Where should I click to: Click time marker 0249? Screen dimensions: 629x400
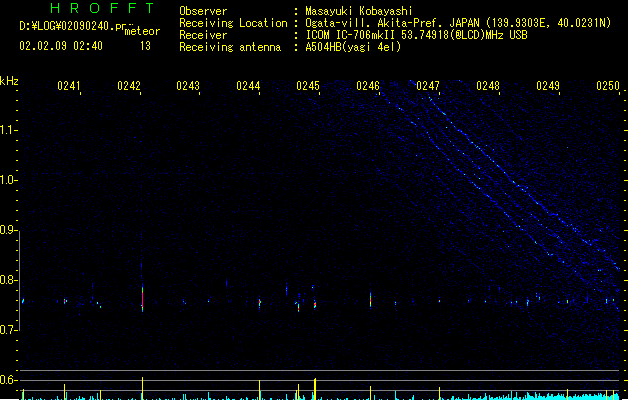pos(548,86)
